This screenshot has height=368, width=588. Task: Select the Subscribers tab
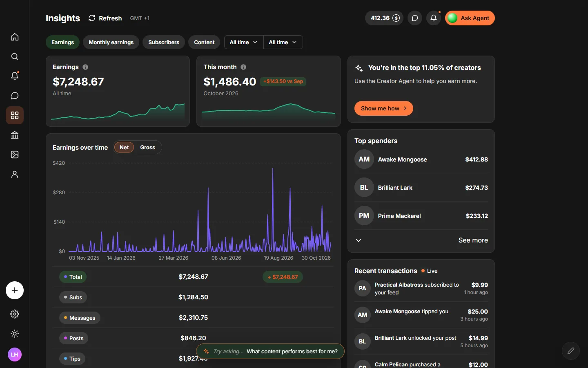(x=164, y=42)
